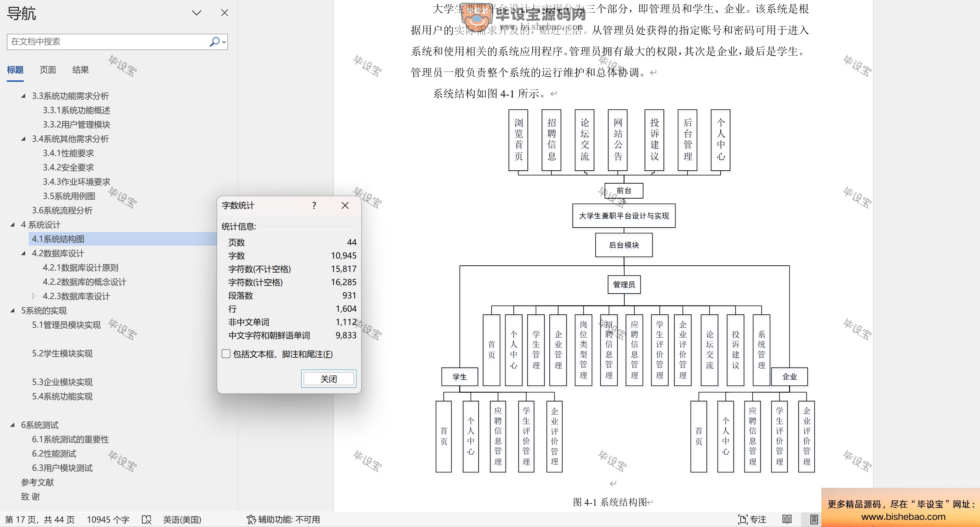Go to heading 4.2.2数据库的概念设计

(84, 282)
